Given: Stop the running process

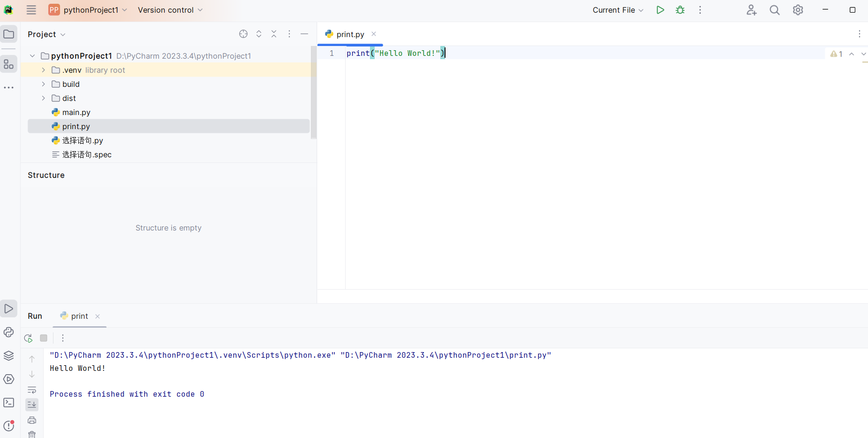Looking at the screenshot, I should click(44, 338).
